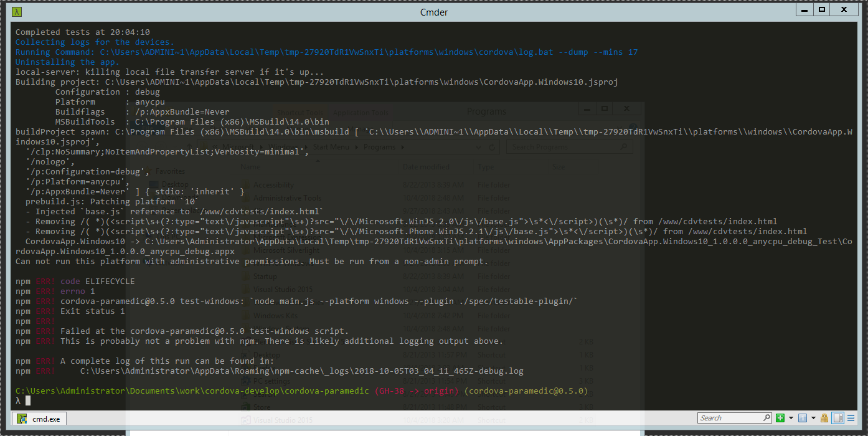Open the dropdown arrow beside new console button
This screenshot has width=868, height=436.
[791, 418]
